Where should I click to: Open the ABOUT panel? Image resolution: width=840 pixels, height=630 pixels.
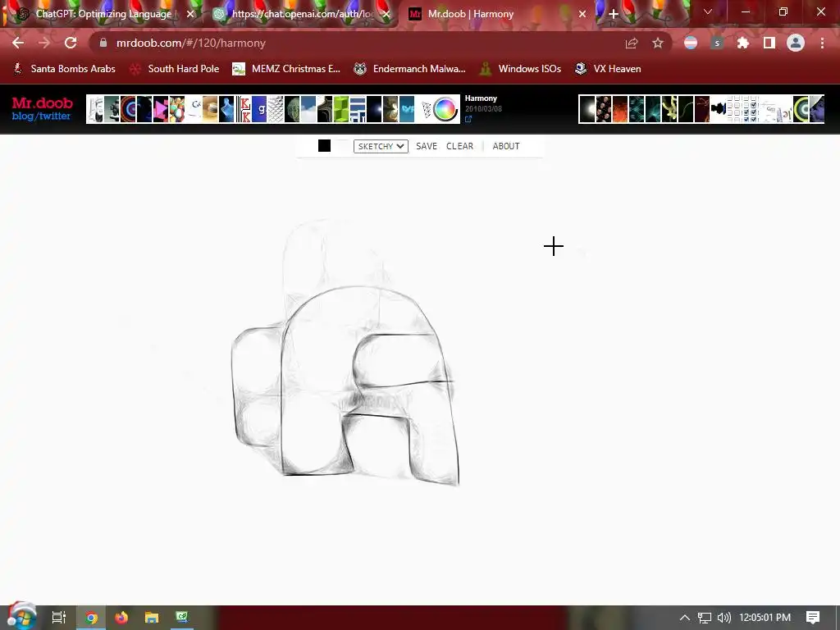(x=505, y=146)
